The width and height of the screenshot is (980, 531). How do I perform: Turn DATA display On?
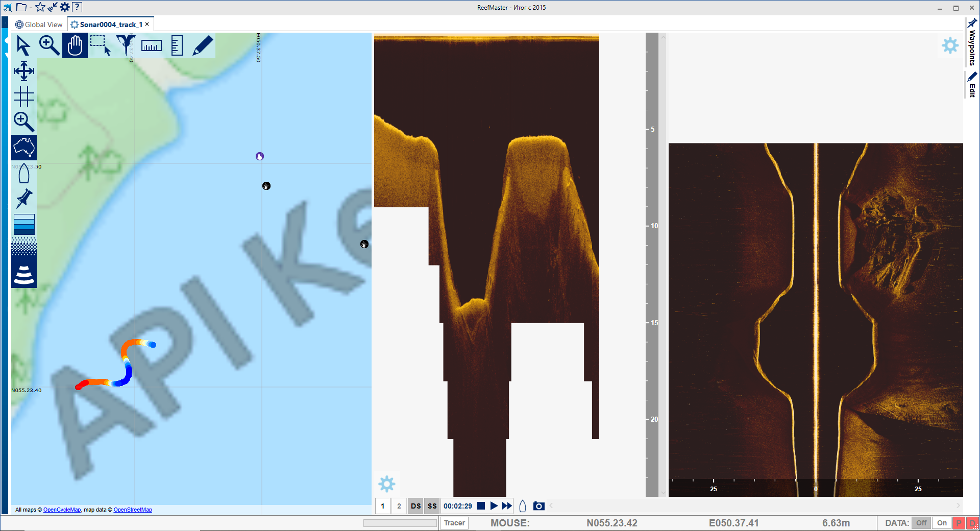click(x=942, y=523)
